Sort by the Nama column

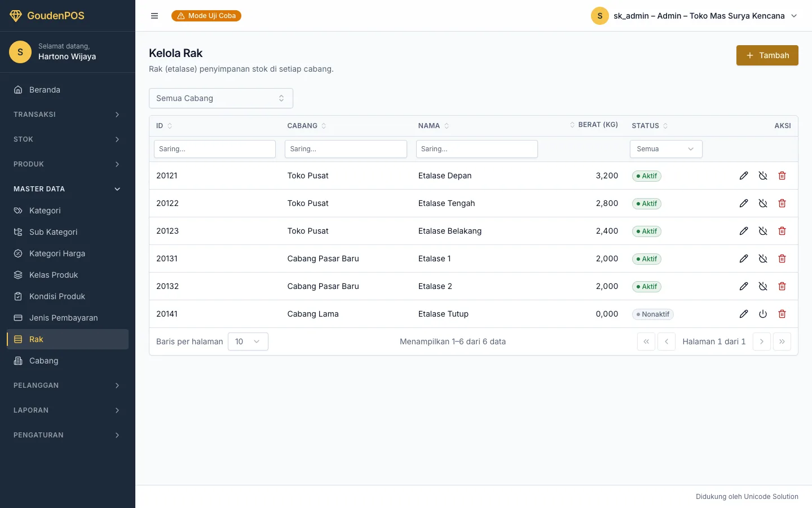pyautogui.click(x=434, y=126)
